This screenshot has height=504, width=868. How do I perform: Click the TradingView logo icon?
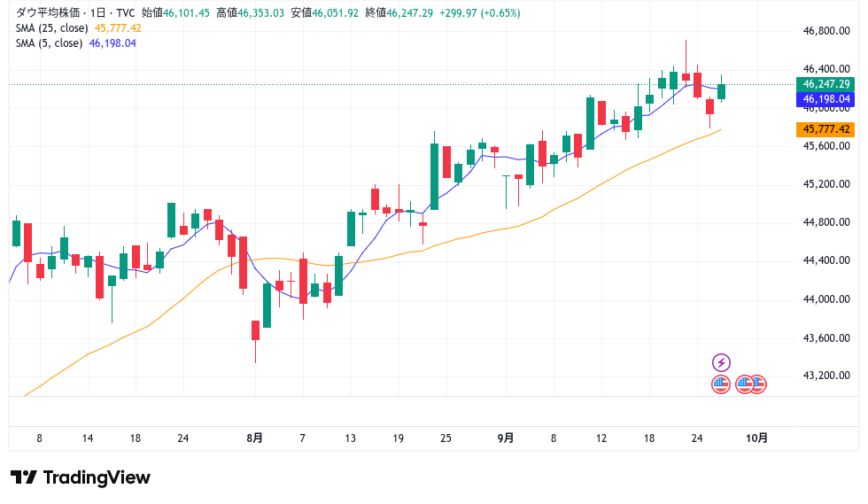point(23,477)
